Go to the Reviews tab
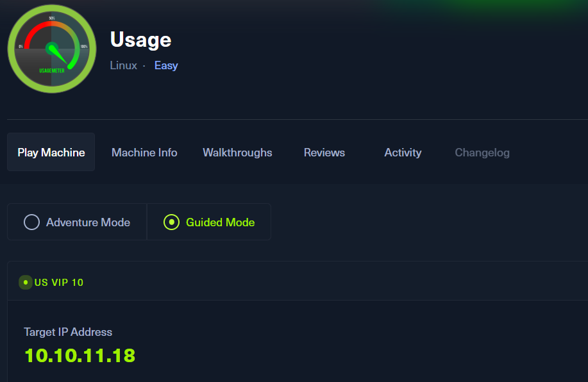Screen dimensions: 588x382 (324, 153)
